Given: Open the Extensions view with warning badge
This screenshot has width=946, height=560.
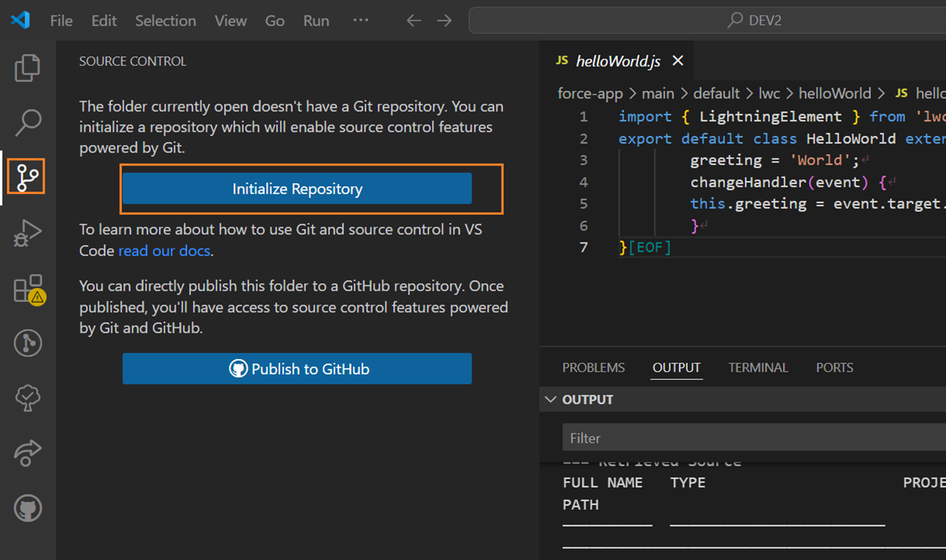Looking at the screenshot, I should pos(29,289).
